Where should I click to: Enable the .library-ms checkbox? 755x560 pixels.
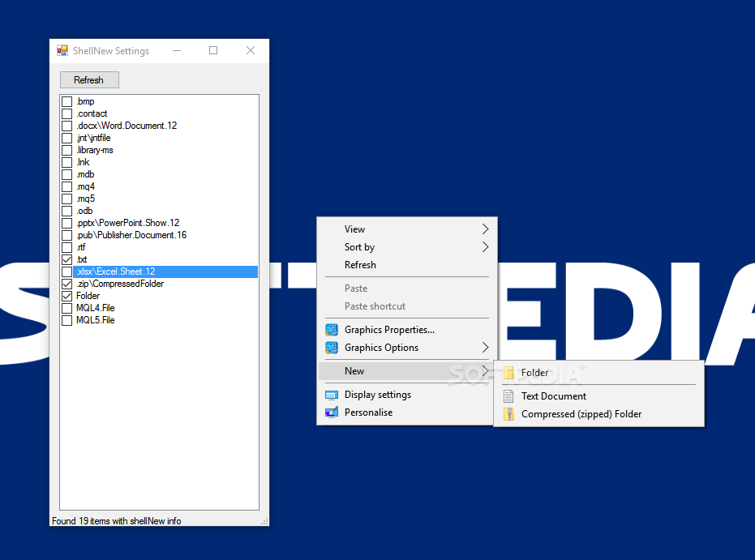pos(67,150)
